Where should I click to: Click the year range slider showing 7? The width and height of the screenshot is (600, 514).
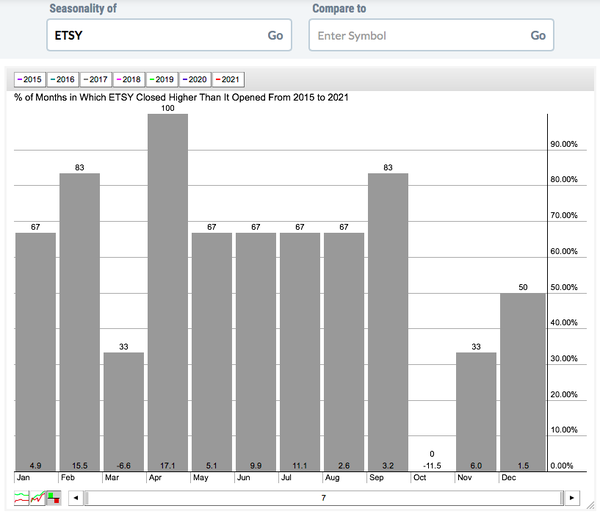click(323, 497)
